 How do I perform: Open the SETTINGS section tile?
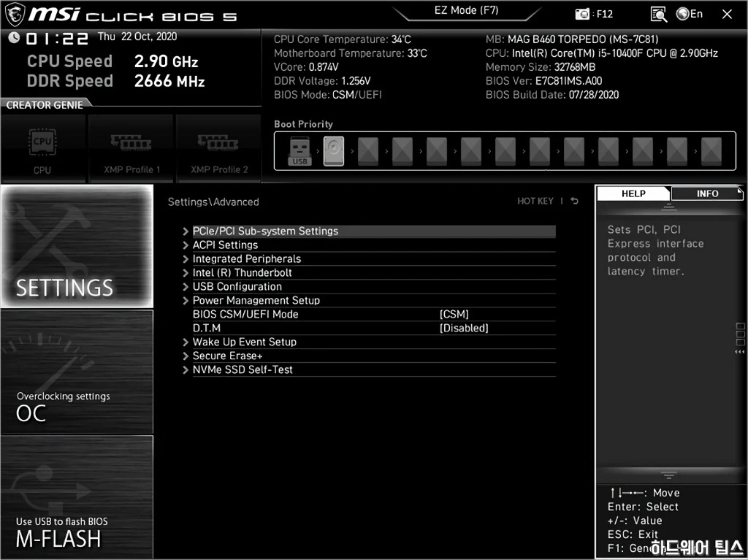[x=77, y=246]
